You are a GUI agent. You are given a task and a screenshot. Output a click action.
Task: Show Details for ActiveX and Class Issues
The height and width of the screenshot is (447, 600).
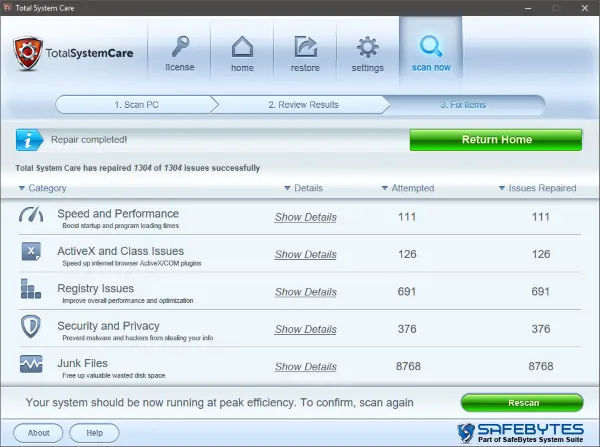tap(305, 254)
